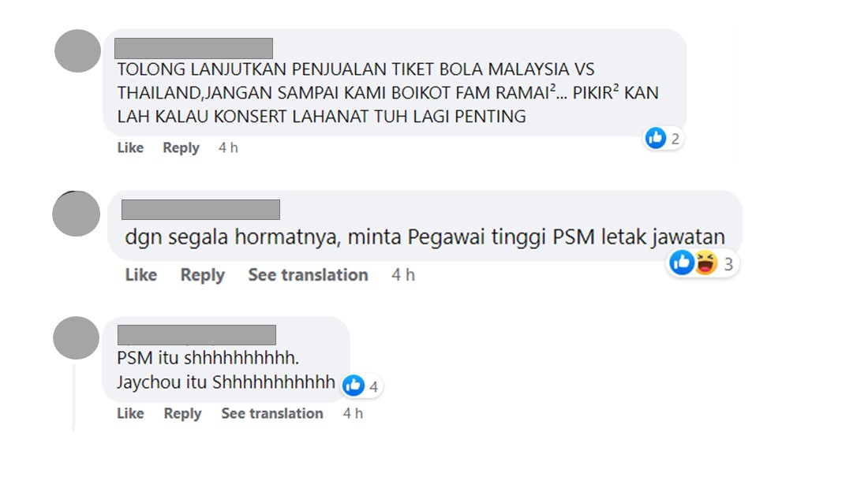Reply to the PSM letak jawatan comment
Image resolution: width=868 pixels, height=488 pixels.
click(x=203, y=276)
